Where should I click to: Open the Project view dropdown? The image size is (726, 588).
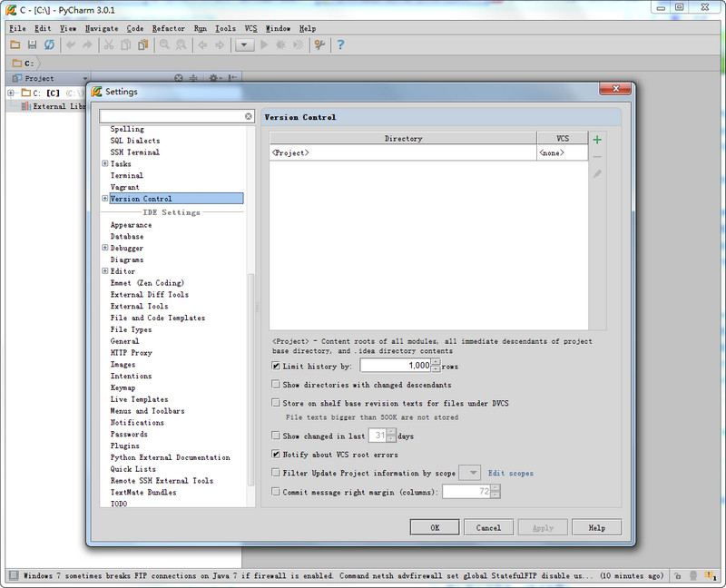(x=84, y=78)
